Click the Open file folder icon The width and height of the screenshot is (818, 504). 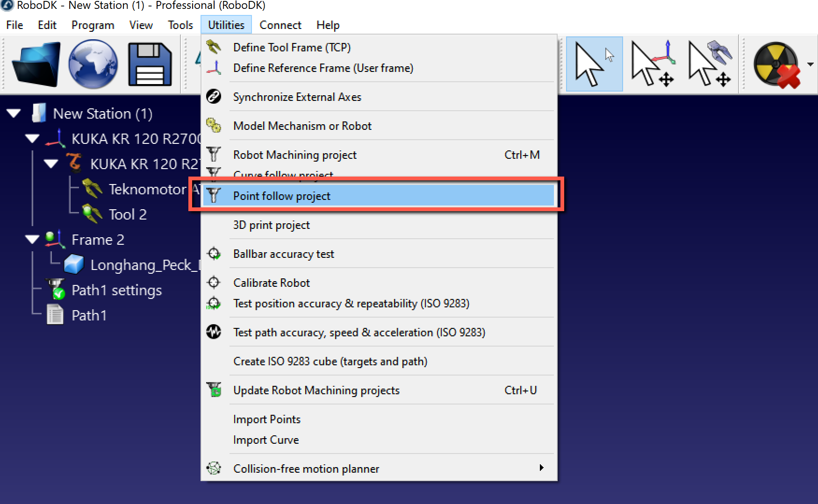pos(36,64)
